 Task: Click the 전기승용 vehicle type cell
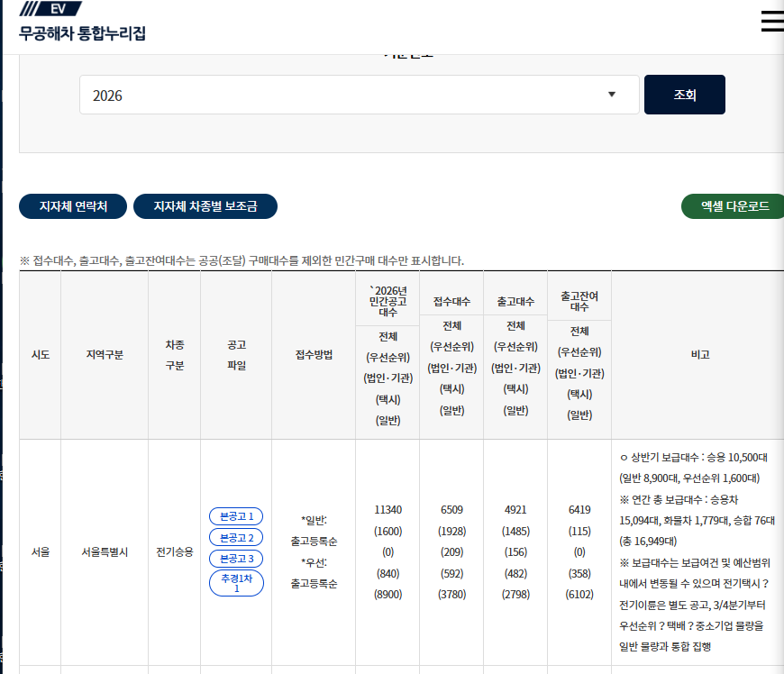coord(173,553)
